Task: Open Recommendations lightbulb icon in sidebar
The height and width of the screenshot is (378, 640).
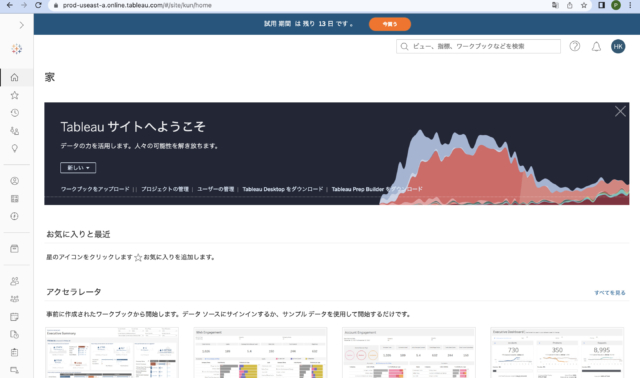Action: coord(15,148)
